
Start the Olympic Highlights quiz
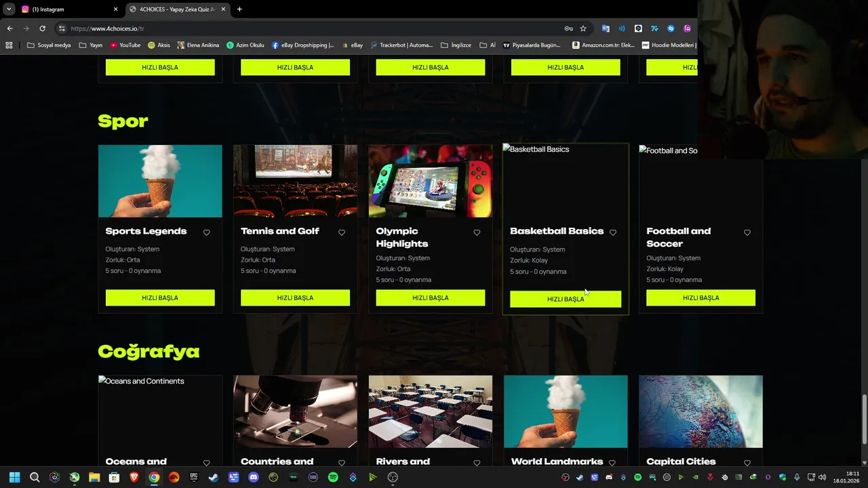431,298
